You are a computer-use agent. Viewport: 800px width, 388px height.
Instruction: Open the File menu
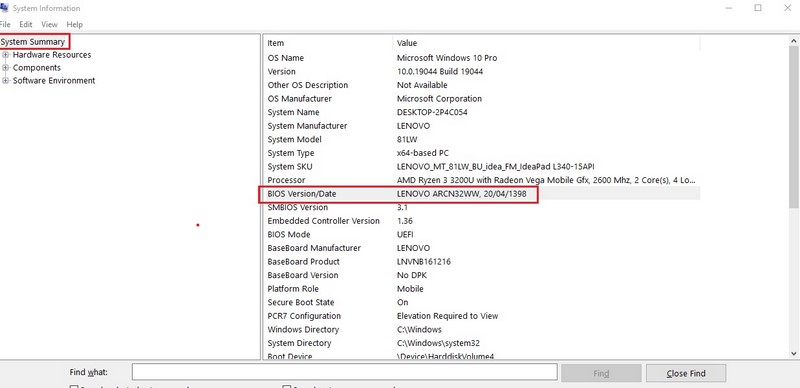click(5, 24)
